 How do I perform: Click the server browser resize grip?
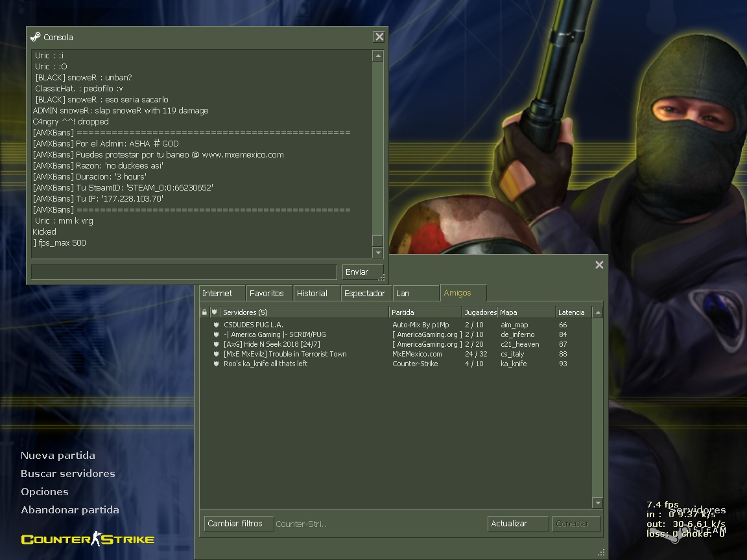tap(601, 552)
